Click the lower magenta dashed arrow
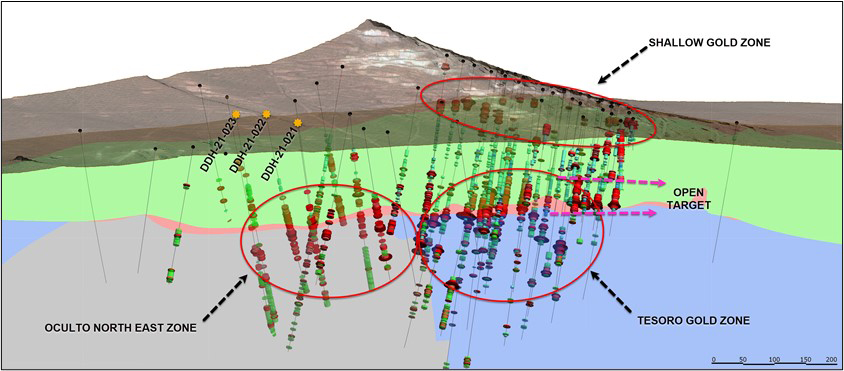Screen dimensions: 844x371 click(603, 213)
